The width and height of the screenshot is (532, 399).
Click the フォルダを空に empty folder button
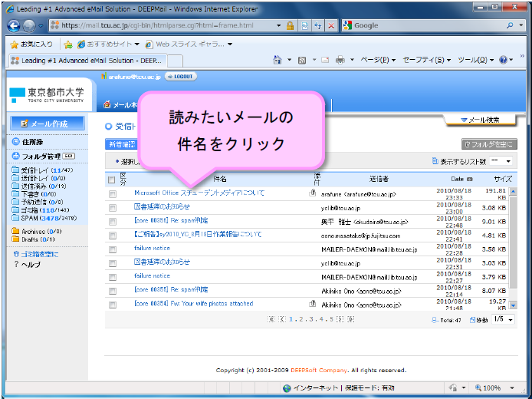489,144
